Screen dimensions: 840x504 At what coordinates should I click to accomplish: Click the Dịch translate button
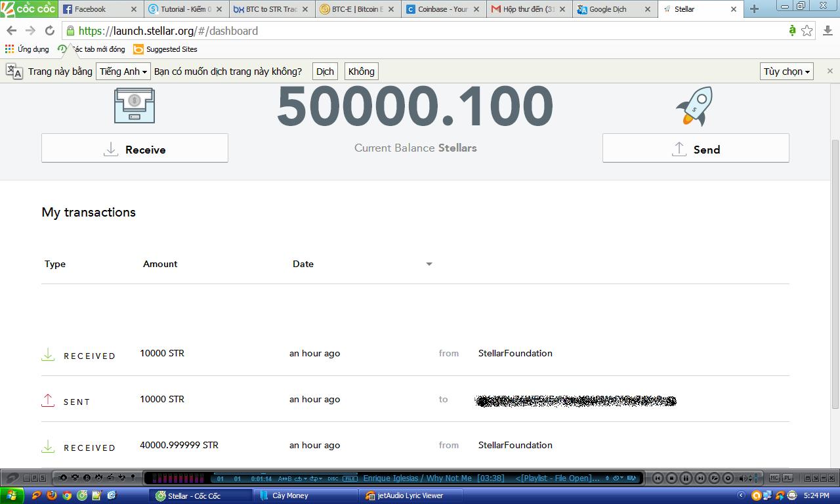point(325,72)
